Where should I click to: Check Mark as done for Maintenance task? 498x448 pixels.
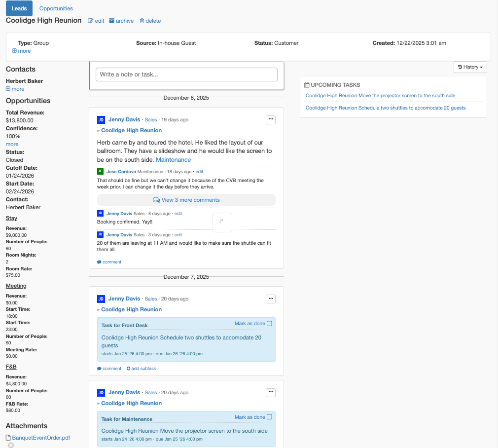(x=269, y=417)
